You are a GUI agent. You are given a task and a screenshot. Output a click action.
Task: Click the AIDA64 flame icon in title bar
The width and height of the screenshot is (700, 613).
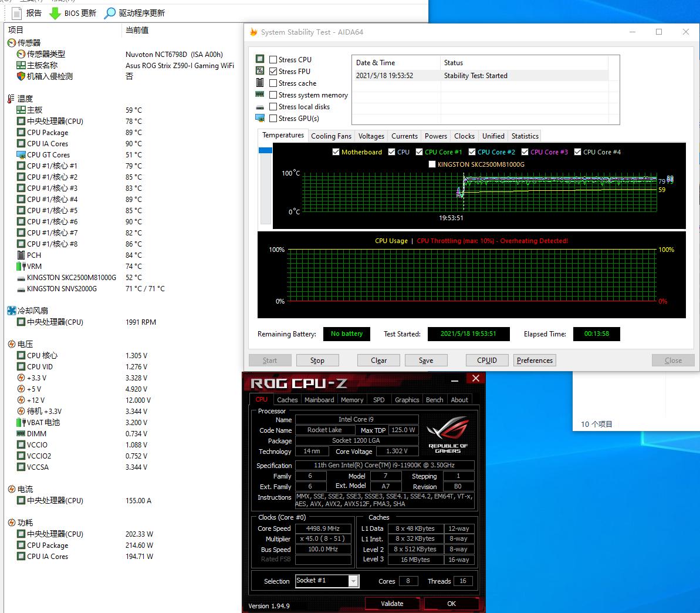click(x=253, y=32)
